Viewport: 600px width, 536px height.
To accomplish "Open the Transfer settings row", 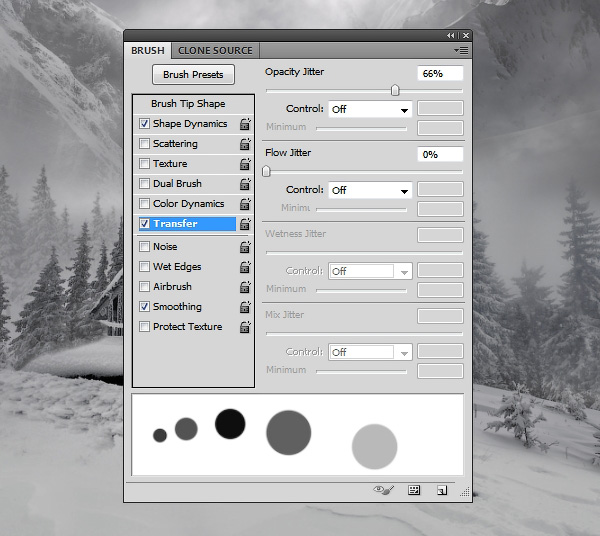I will click(188, 224).
